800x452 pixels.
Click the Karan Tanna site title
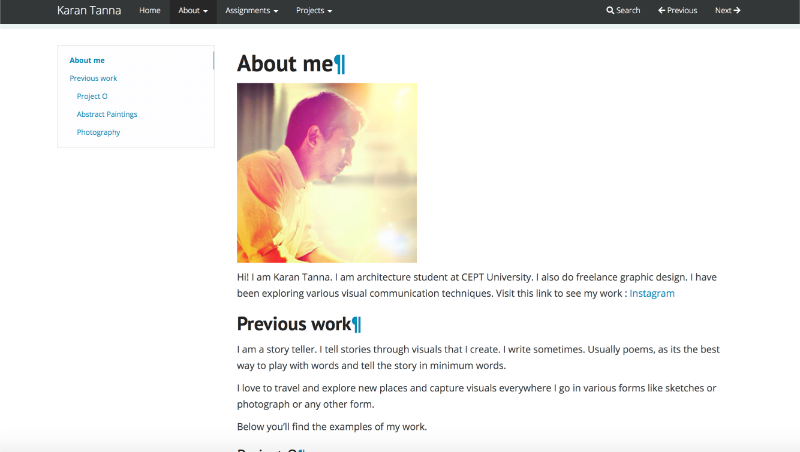89,11
